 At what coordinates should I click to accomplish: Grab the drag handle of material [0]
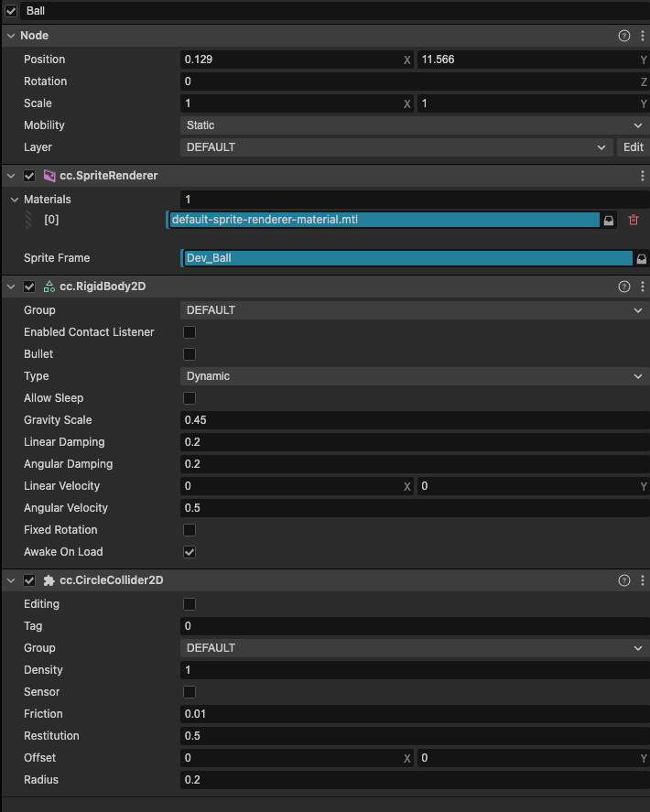(28, 220)
